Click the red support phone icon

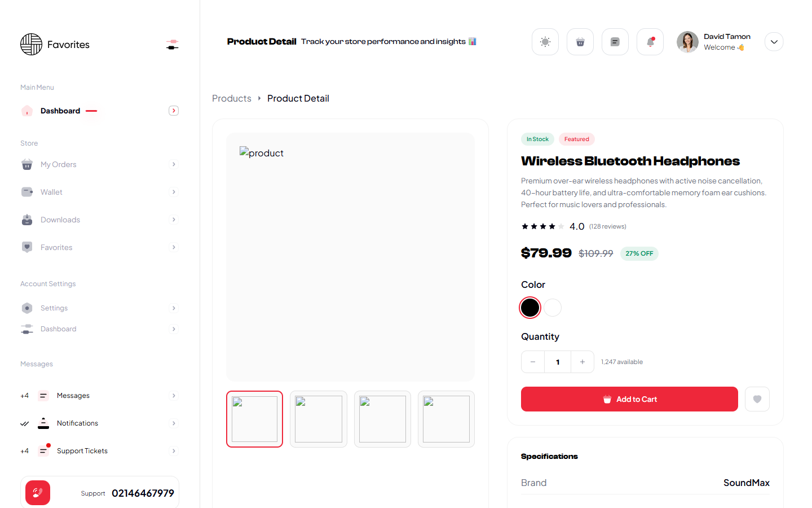[x=37, y=492]
